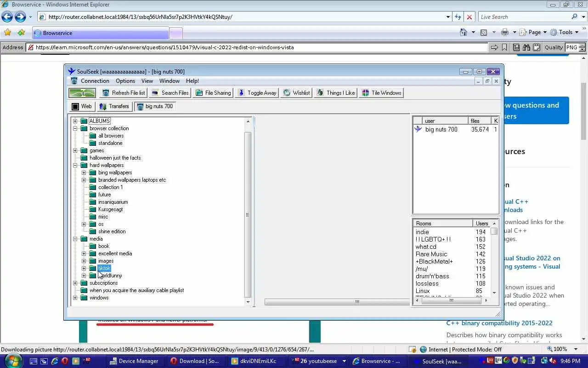Select halloween just the facts folder
The height and width of the screenshot is (368, 588).
point(115,158)
